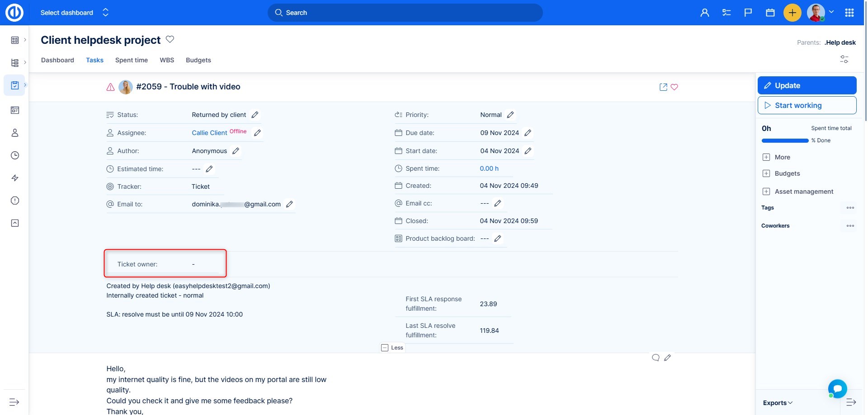Click the pencil icon next to Status
The width and height of the screenshot is (868, 415).
255,115
